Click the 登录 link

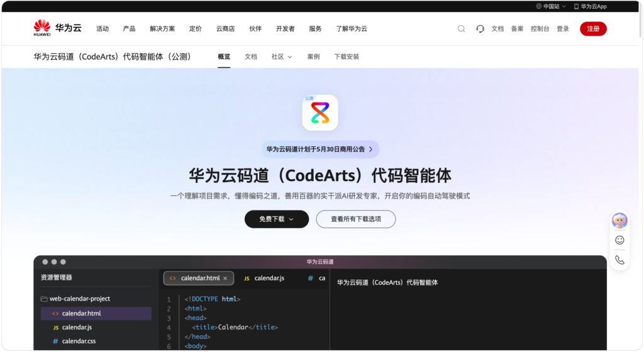(x=563, y=29)
